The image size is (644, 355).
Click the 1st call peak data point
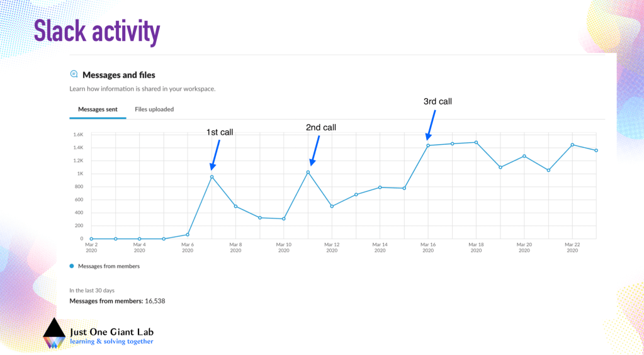point(212,177)
